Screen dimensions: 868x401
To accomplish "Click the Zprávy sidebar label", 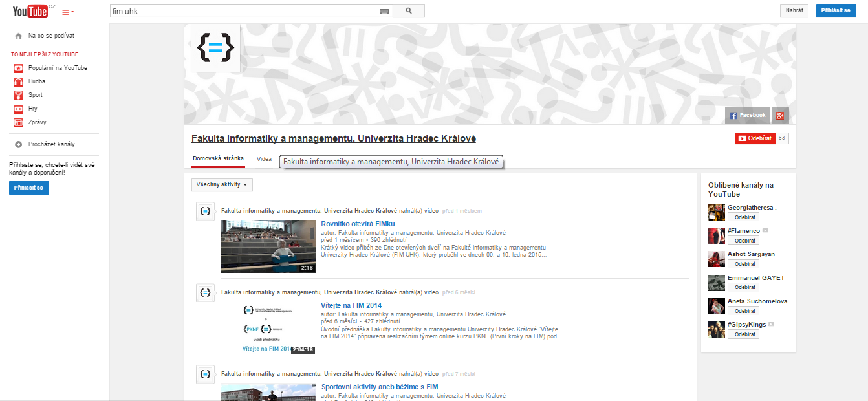I will click(38, 122).
